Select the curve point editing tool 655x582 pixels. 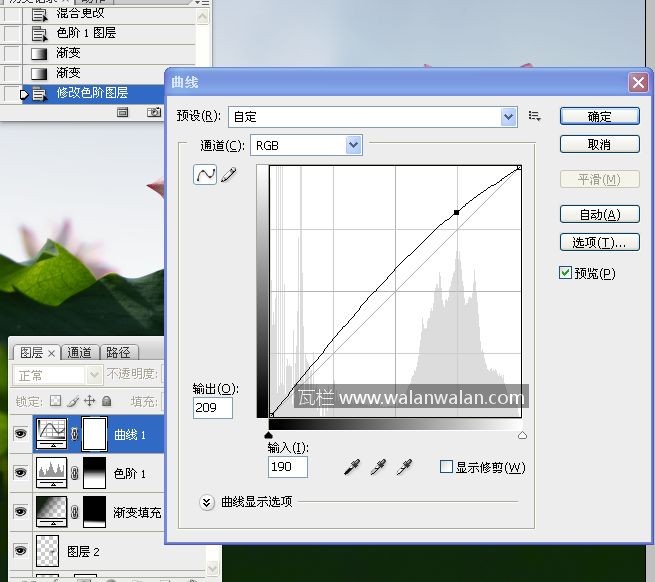[204, 175]
